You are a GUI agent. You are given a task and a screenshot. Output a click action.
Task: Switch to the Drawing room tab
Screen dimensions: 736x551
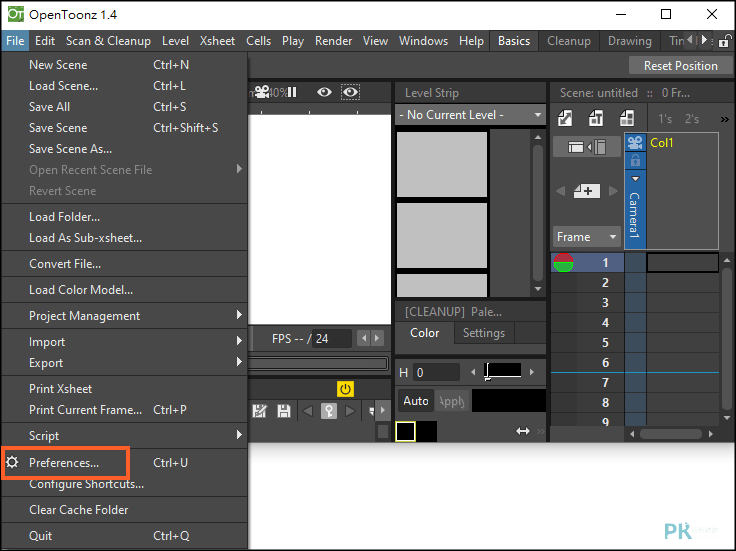(x=629, y=41)
